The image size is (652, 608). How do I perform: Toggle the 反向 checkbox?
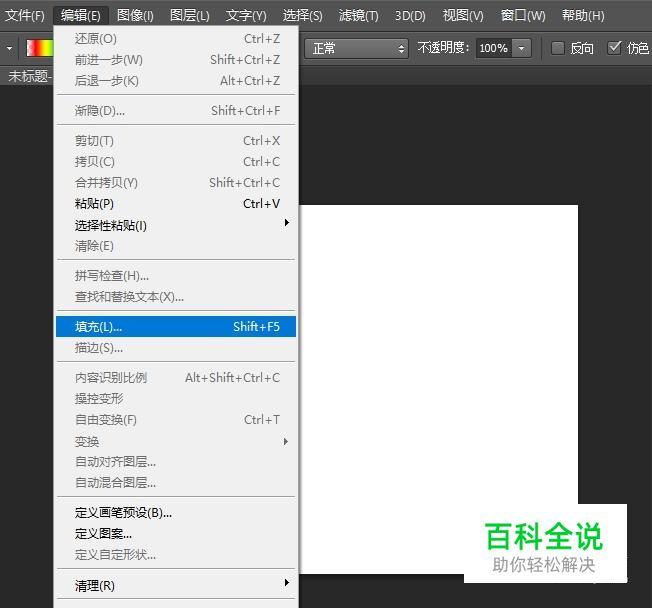(558, 48)
